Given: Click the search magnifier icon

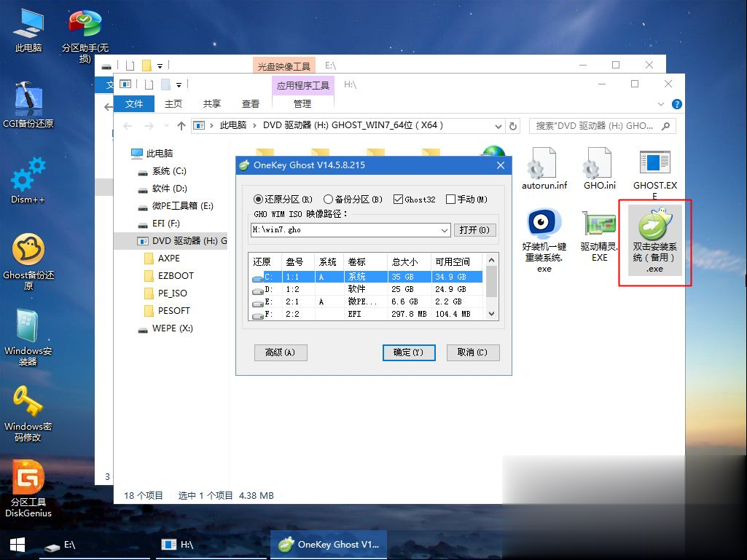Looking at the screenshot, I should pyautogui.click(x=665, y=126).
